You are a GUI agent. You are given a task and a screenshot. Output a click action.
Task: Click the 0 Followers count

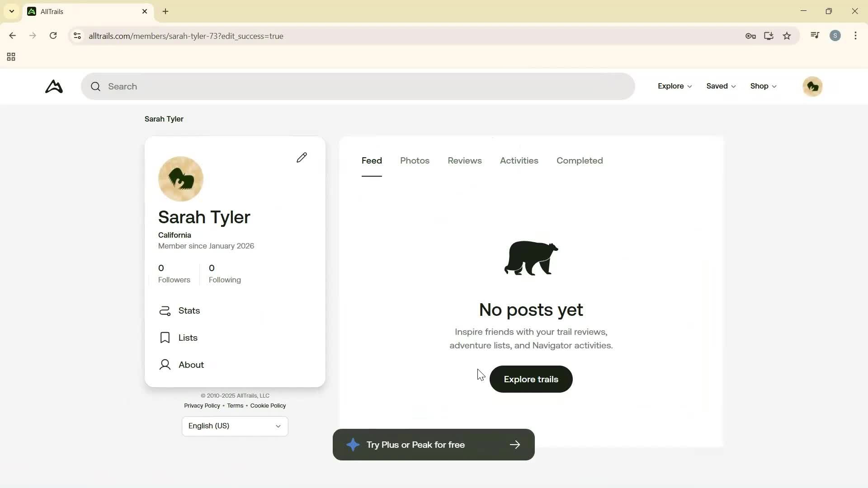click(174, 273)
